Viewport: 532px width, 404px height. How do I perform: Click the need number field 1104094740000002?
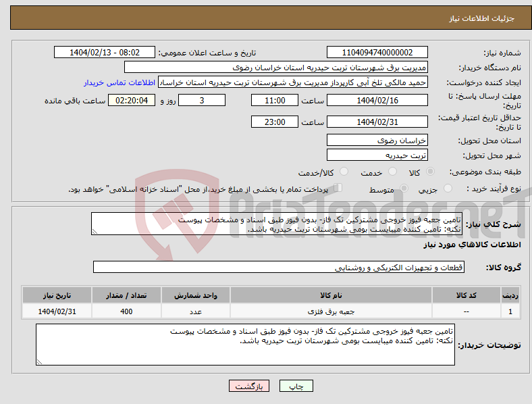pos(377,53)
